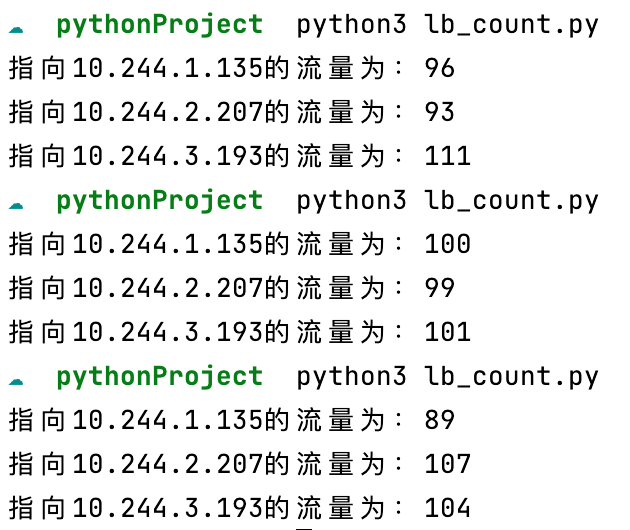
Task: Click the first green pythonProject directory label
Action: pos(160,25)
